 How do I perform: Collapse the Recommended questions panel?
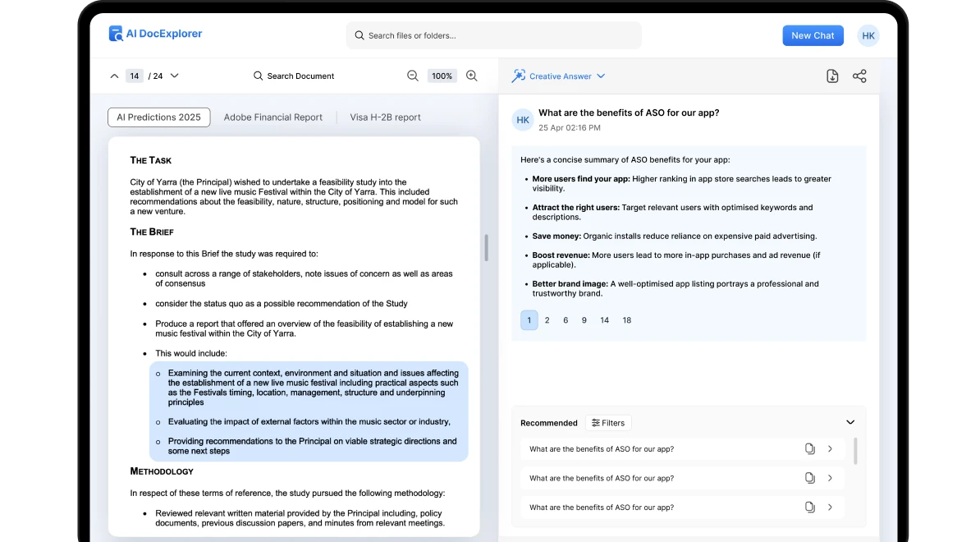[x=850, y=421]
